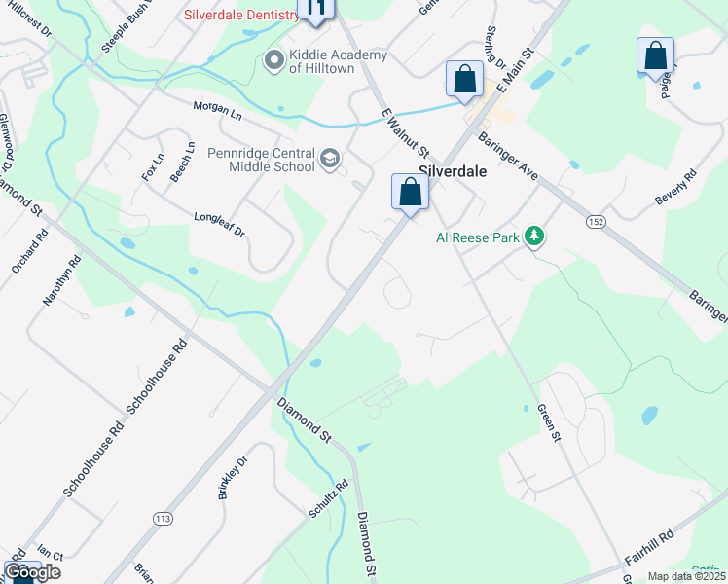This screenshot has height=584, width=728.
Task: Click the Kiddie Academy of Hilltown label
Action: pyautogui.click(x=338, y=61)
